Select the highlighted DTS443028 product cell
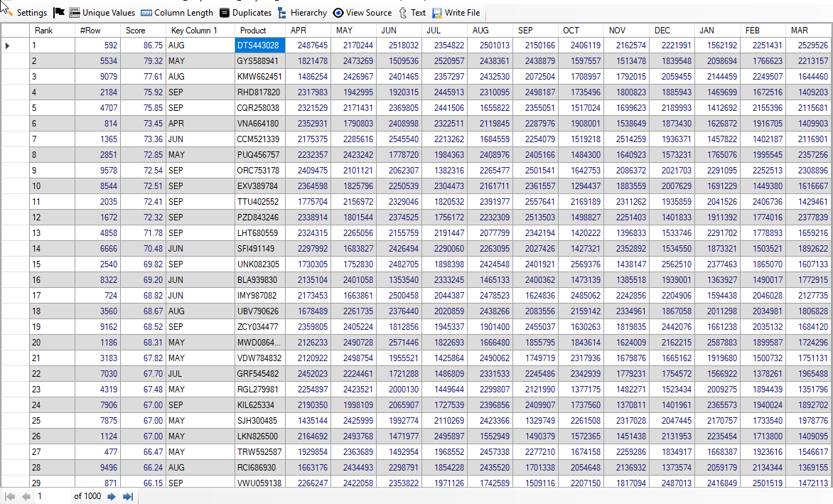833x504 pixels. pos(259,45)
